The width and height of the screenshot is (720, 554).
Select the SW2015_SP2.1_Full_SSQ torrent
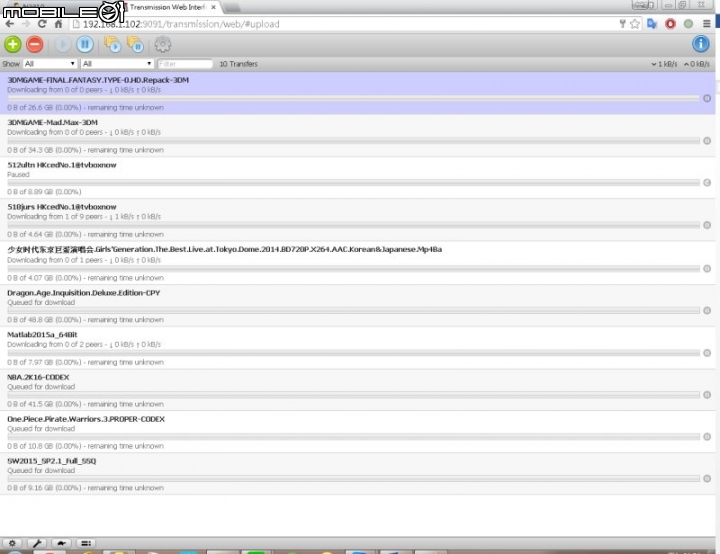click(358, 474)
